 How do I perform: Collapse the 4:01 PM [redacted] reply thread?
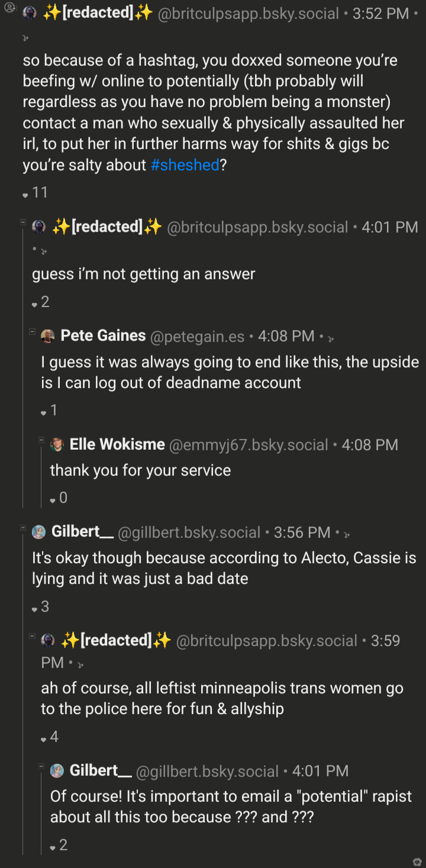pyautogui.click(x=23, y=222)
